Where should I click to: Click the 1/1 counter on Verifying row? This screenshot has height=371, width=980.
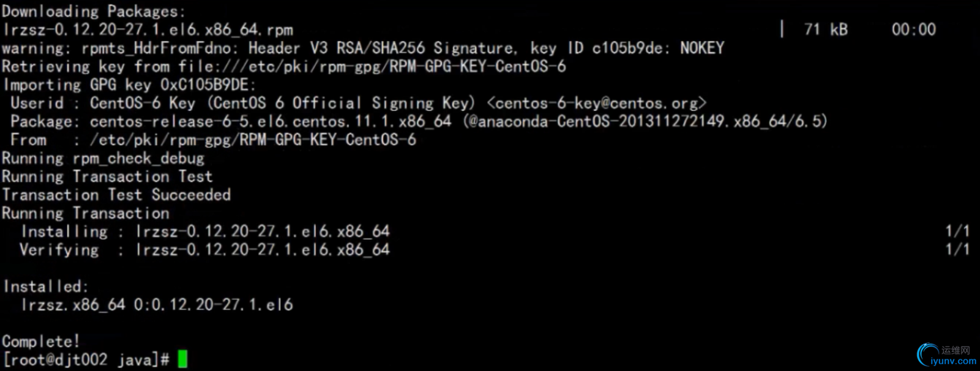(x=957, y=250)
